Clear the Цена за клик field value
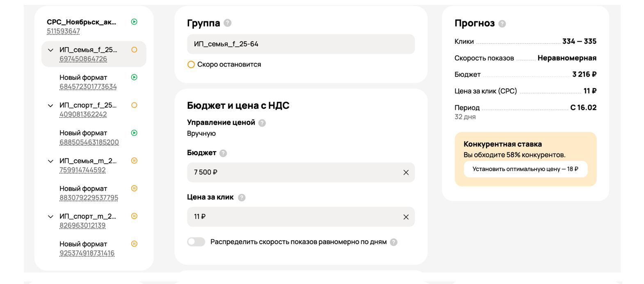Viewport: 644px width, 284px height. pos(406,217)
